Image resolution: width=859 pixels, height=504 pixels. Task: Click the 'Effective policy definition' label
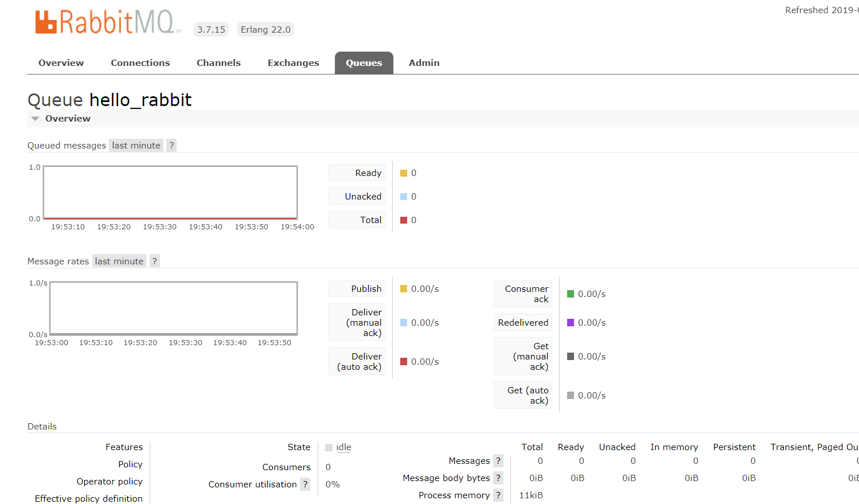(x=89, y=499)
